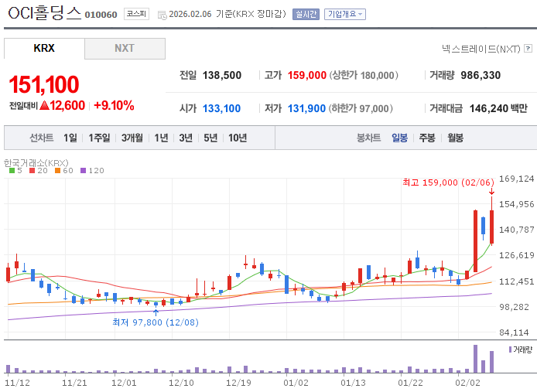Screen dimensions: 537x392
Task: Select the 3개월 line chart
Action: tap(132, 138)
